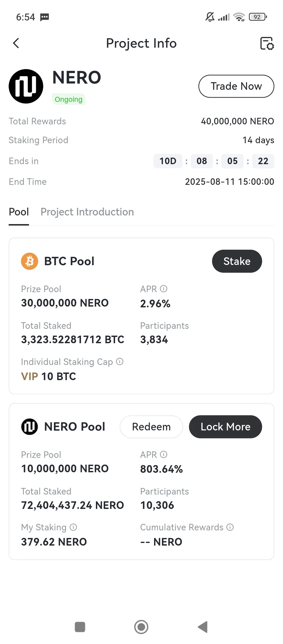This screenshot has width=283, height=644.
Task: Tap the VIP label in staking cap
Action: (30, 376)
